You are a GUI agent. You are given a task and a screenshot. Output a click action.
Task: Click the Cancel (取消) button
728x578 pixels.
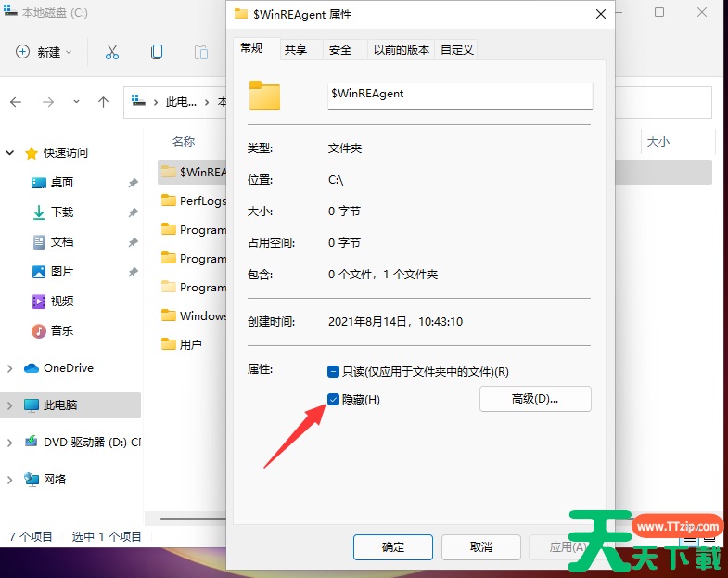[481, 547]
